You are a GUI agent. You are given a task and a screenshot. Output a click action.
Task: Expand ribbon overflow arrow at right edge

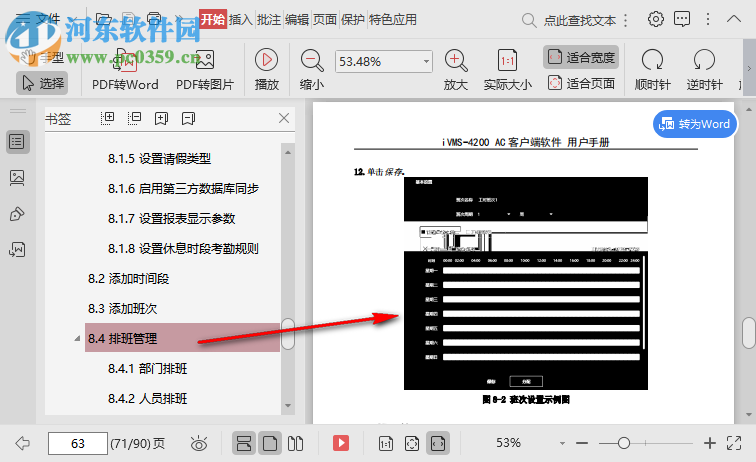click(x=749, y=68)
